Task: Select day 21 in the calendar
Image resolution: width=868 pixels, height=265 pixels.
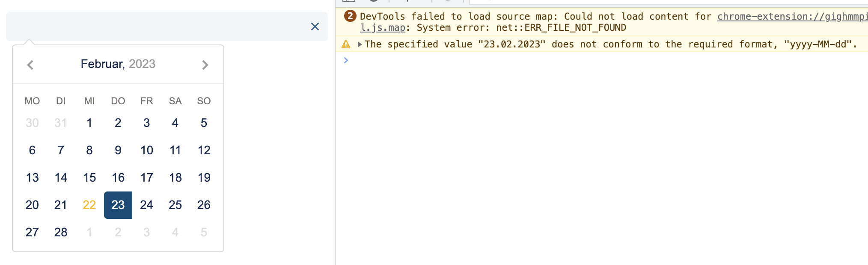Action: (61, 205)
